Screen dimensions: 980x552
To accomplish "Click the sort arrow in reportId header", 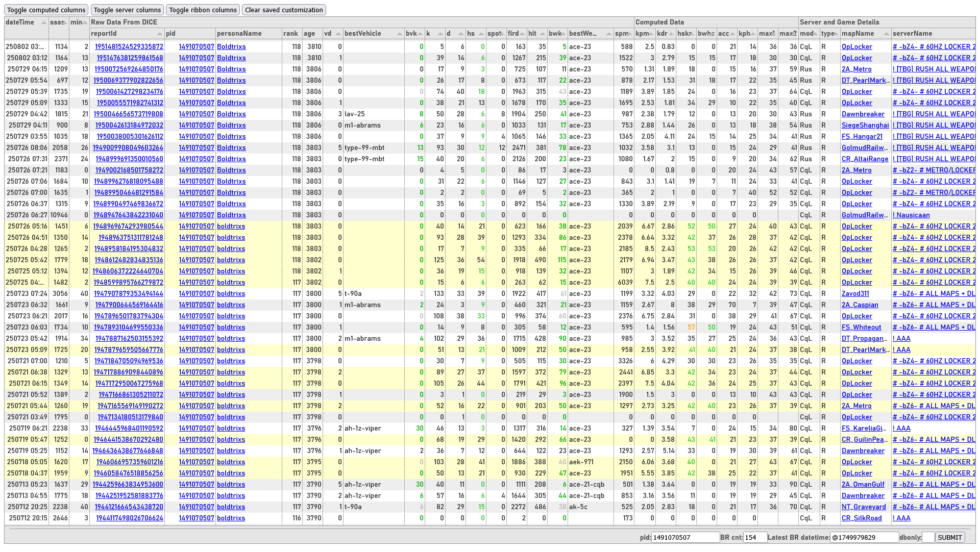I will 160,34.
